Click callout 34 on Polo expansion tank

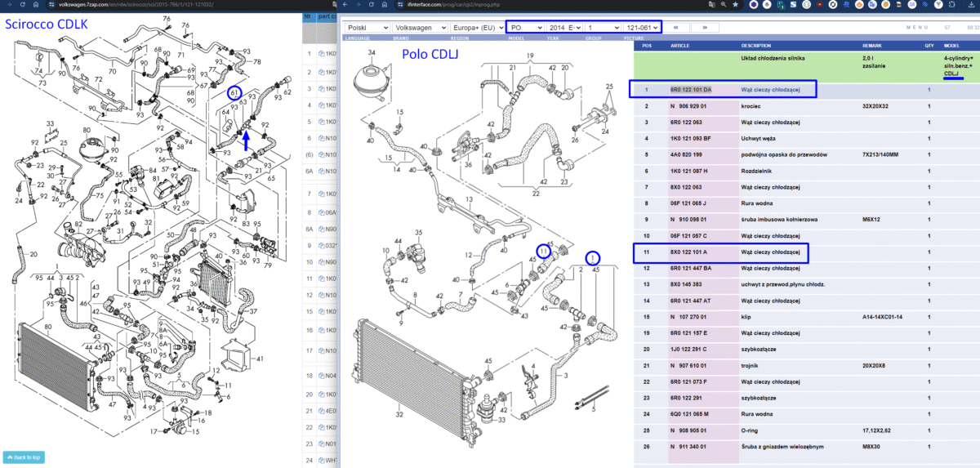tap(372, 52)
